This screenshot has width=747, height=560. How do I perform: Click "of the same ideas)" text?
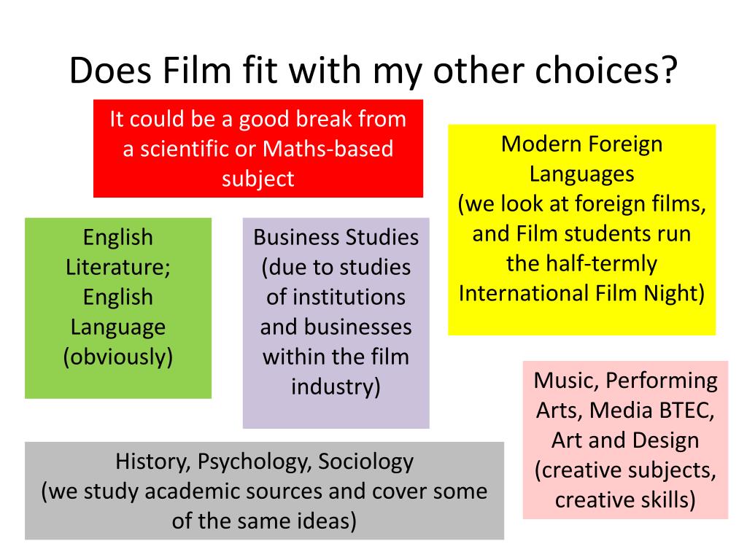pos(264,521)
